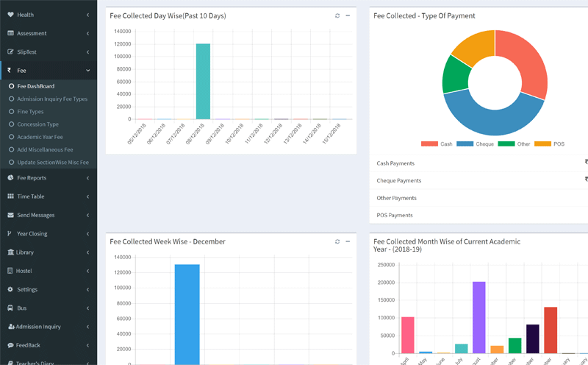Click the Send Messages envelope icon

[10, 215]
